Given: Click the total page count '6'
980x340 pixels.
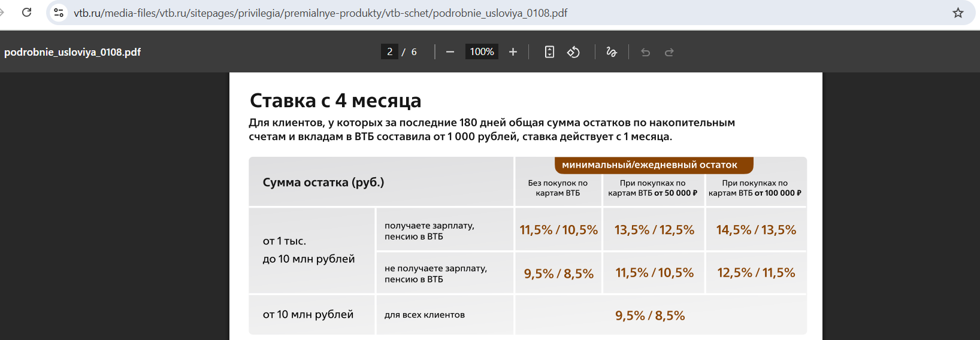Looking at the screenshot, I should pos(414,52).
